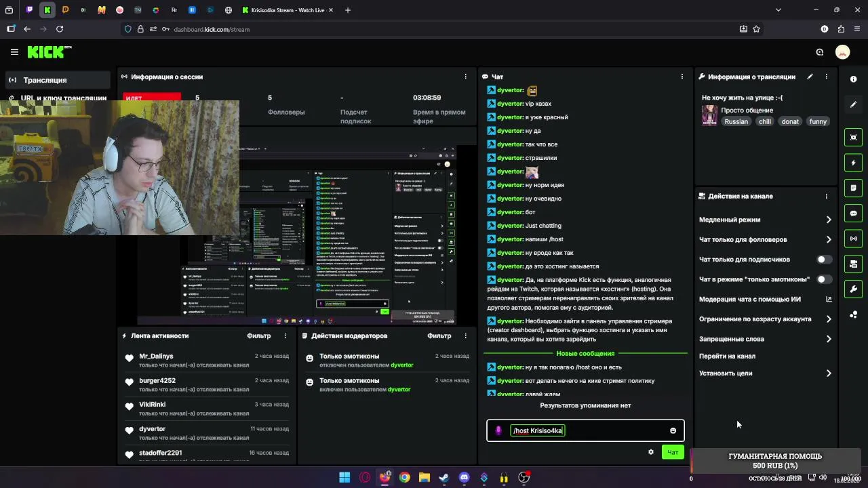868x488 pixels.
Task: Toggle the wrench widget icon in sidebar
Action: coord(854,289)
